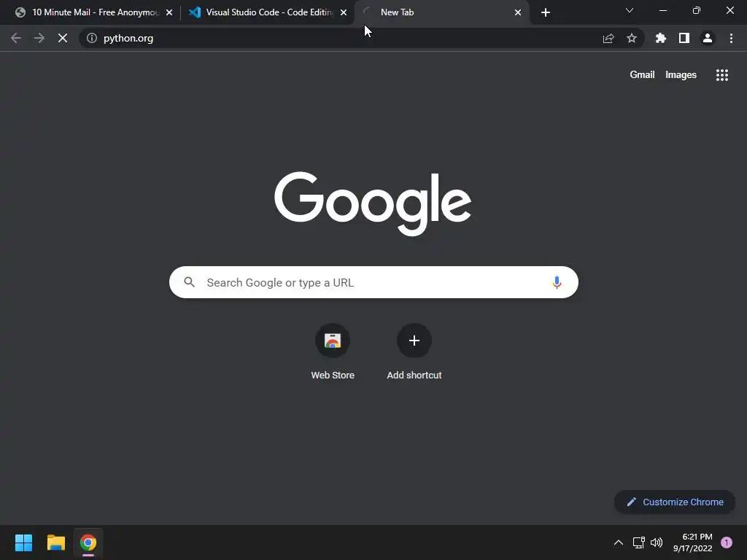
Task: Open the Google apps grid
Action: coord(721,75)
